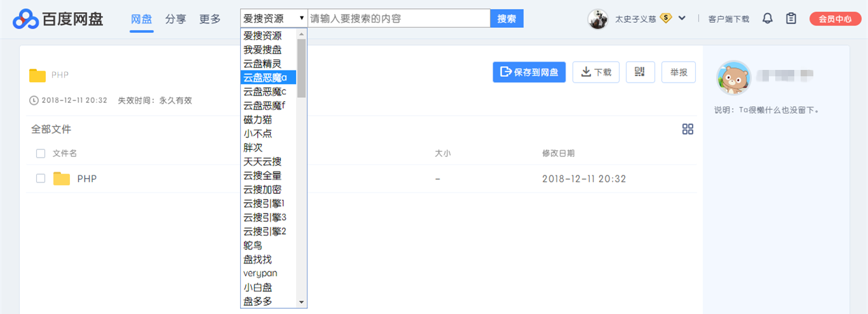Sort by 文件名 column header
The height and width of the screenshot is (314, 868).
click(65, 153)
